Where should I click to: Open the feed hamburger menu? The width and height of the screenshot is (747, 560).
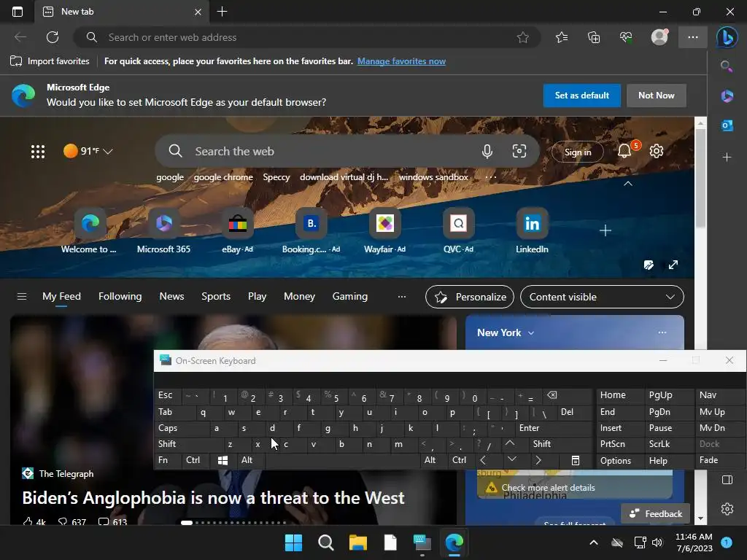point(21,297)
